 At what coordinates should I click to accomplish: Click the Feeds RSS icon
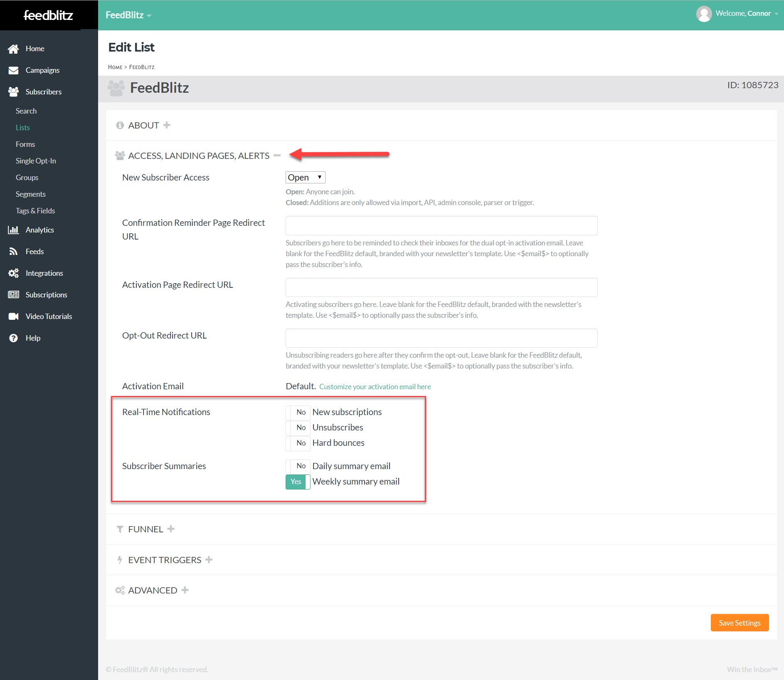13,252
